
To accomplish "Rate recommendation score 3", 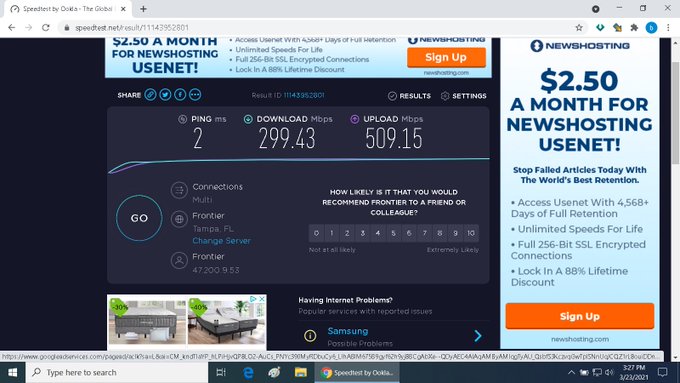I will point(363,233).
